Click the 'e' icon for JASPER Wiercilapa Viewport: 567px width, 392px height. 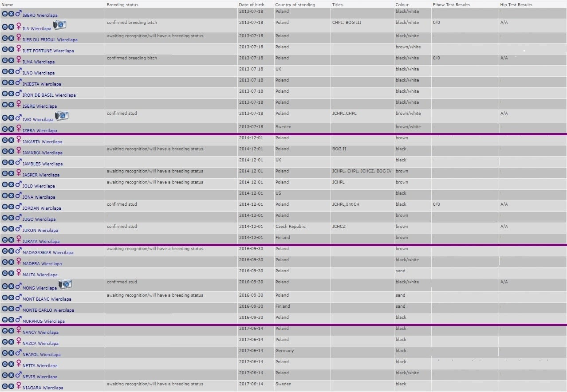5,172
